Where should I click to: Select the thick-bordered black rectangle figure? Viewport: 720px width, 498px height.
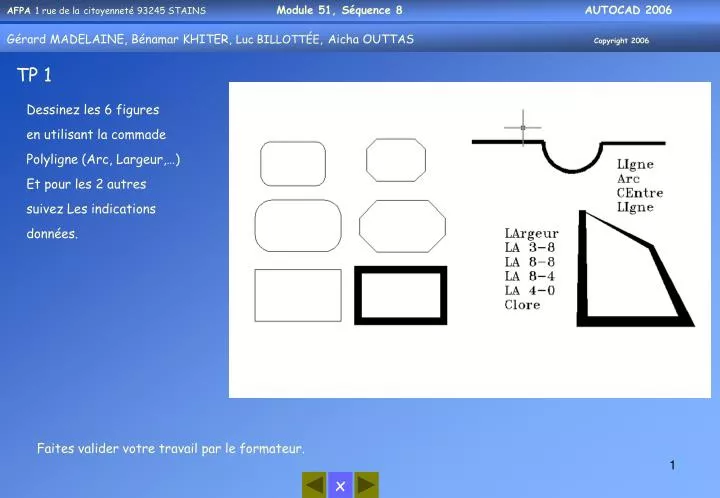(400, 295)
